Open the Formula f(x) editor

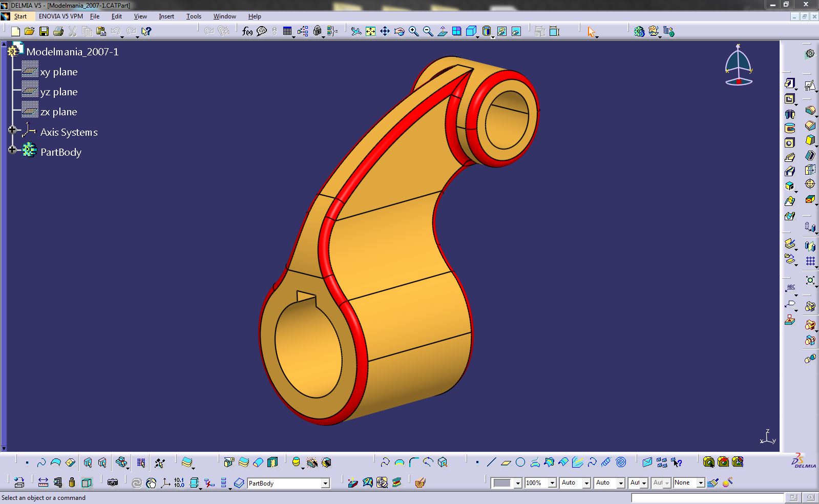(x=247, y=32)
